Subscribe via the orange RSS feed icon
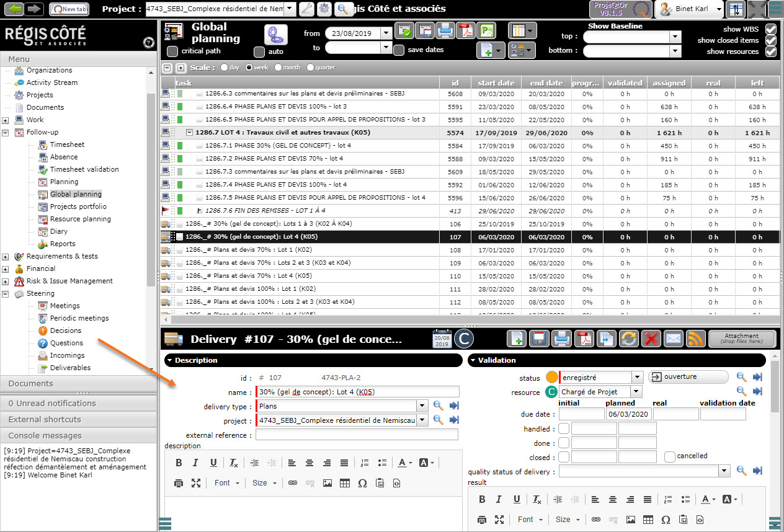The width and height of the screenshot is (784, 532). tap(695, 339)
